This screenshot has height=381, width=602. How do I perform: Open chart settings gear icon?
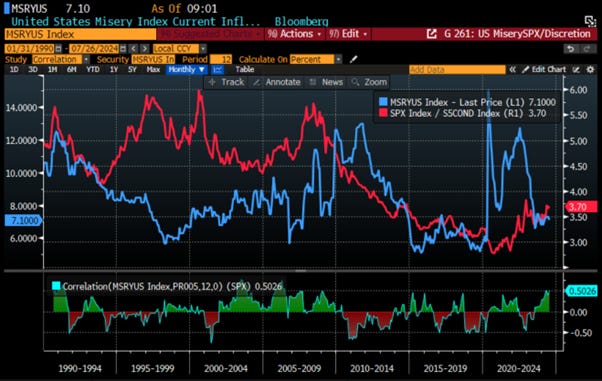590,70
